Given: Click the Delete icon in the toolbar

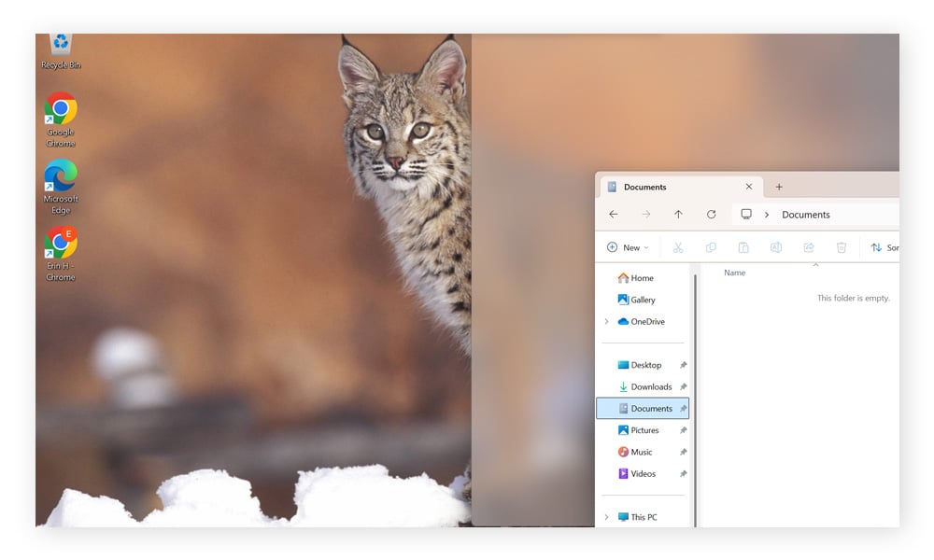Looking at the screenshot, I should 842,246.
